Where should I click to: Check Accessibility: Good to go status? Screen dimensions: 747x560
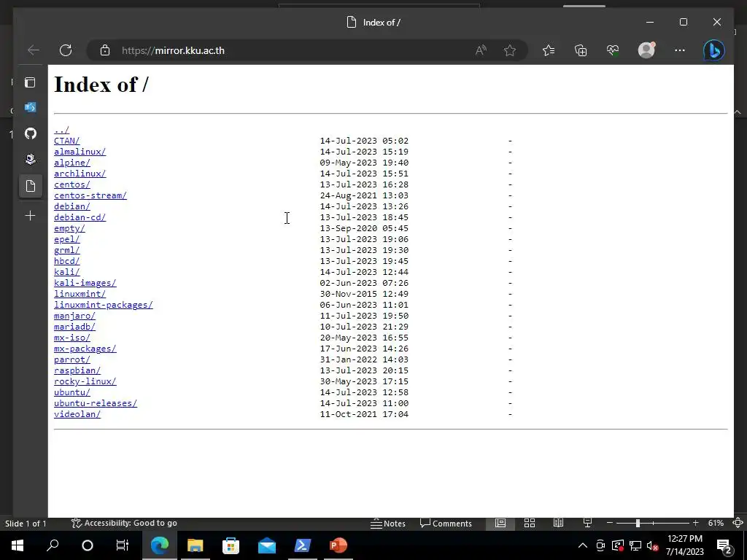[x=124, y=523]
